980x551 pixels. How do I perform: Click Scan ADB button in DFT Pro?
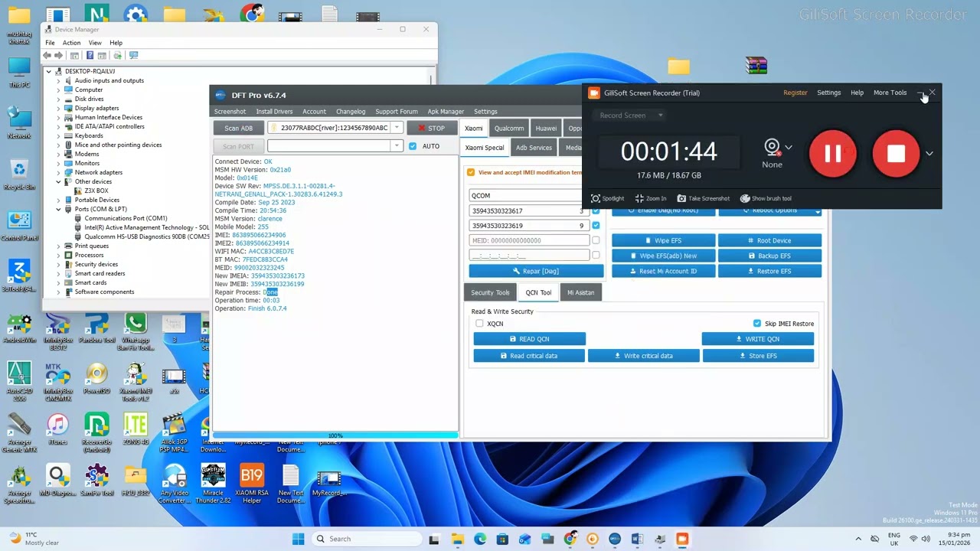(x=238, y=128)
